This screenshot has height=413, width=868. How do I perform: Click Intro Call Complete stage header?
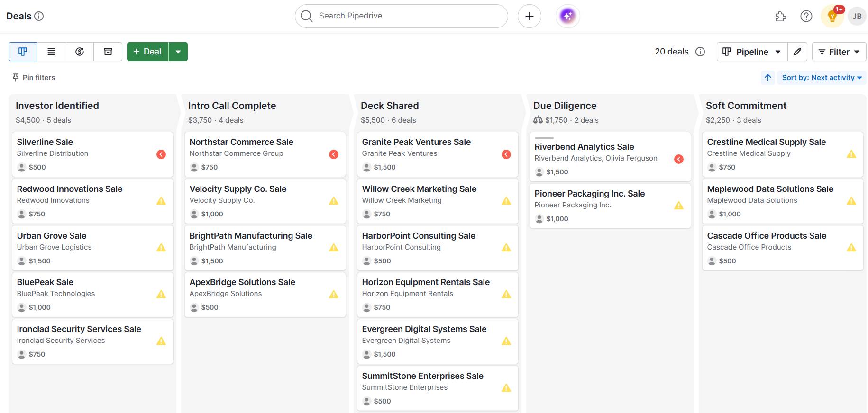(232, 106)
